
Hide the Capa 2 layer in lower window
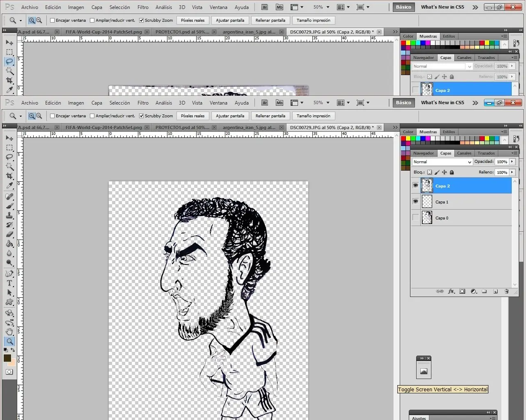415,186
